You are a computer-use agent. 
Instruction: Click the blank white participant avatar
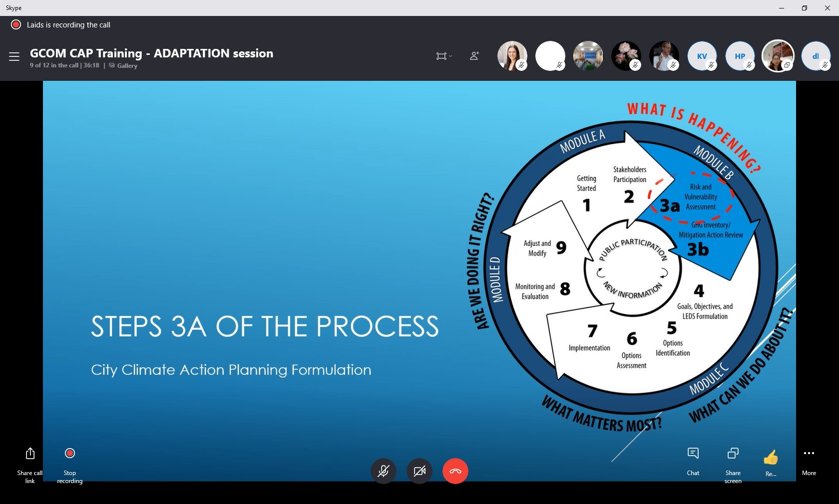[x=550, y=56]
